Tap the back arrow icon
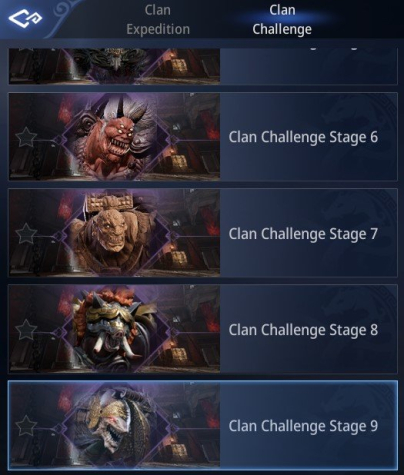The height and width of the screenshot is (475, 404). pos(25,18)
